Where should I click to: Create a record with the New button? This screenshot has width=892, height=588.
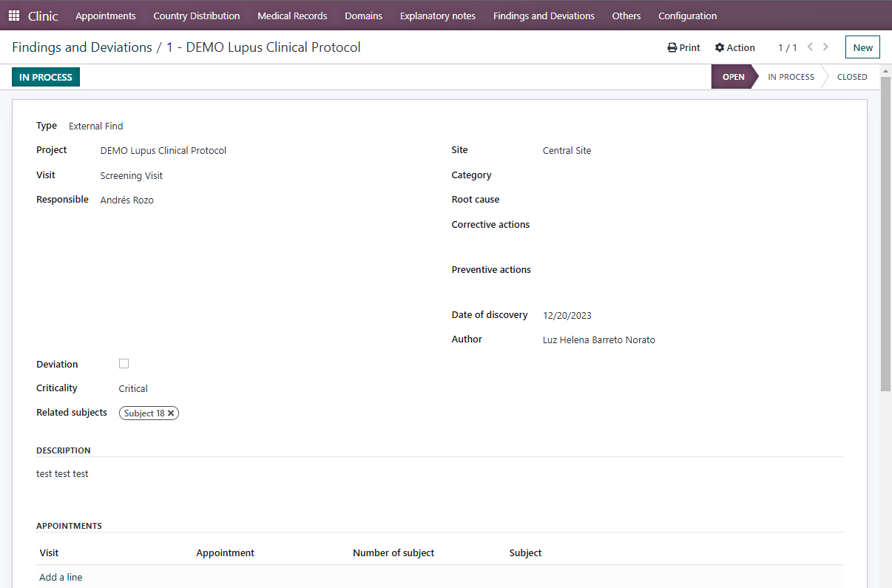tap(862, 47)
